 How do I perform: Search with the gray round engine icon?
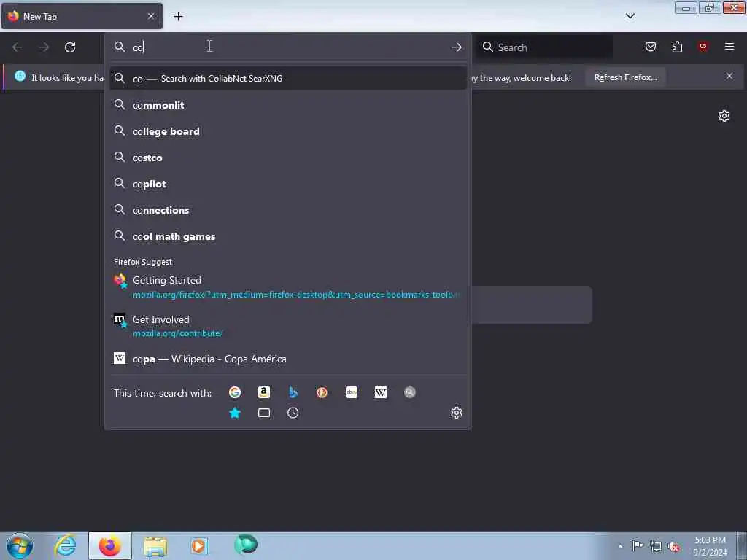pyautogui.click(x=410, y=392)
